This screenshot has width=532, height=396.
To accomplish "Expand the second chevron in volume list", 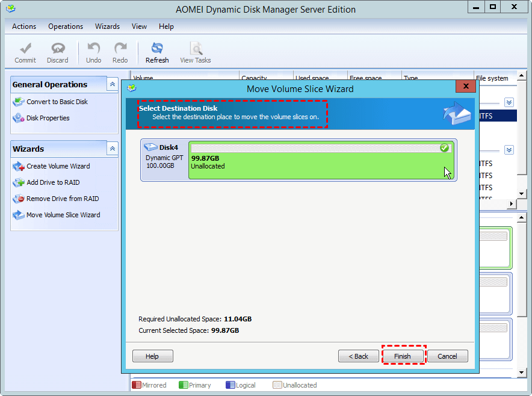I will pyautogui.click(x=509, y=150).
